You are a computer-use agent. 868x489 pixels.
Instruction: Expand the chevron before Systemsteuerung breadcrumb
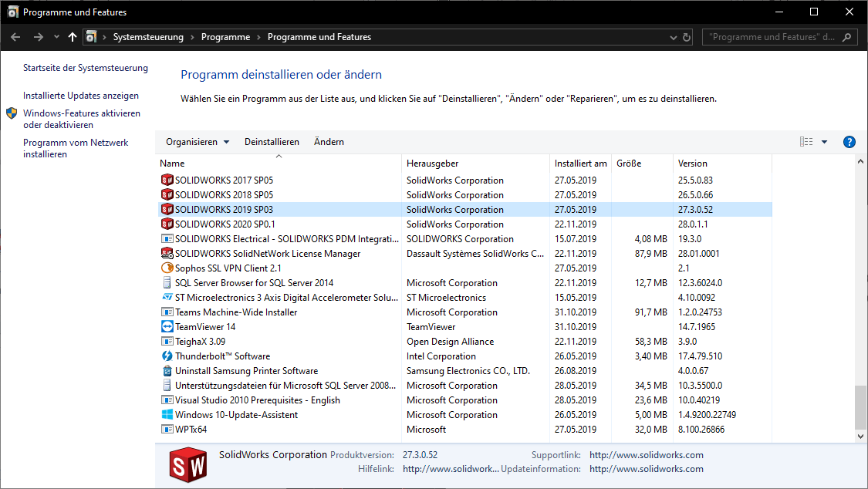(104, 37)
